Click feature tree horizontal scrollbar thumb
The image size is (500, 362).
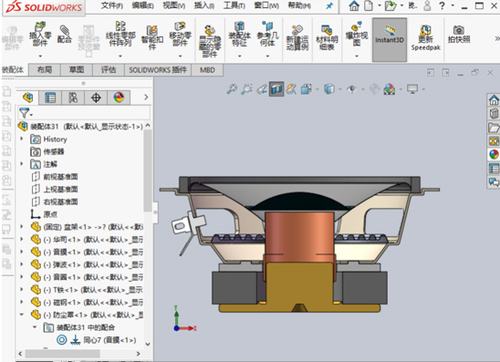click(62, 353)
